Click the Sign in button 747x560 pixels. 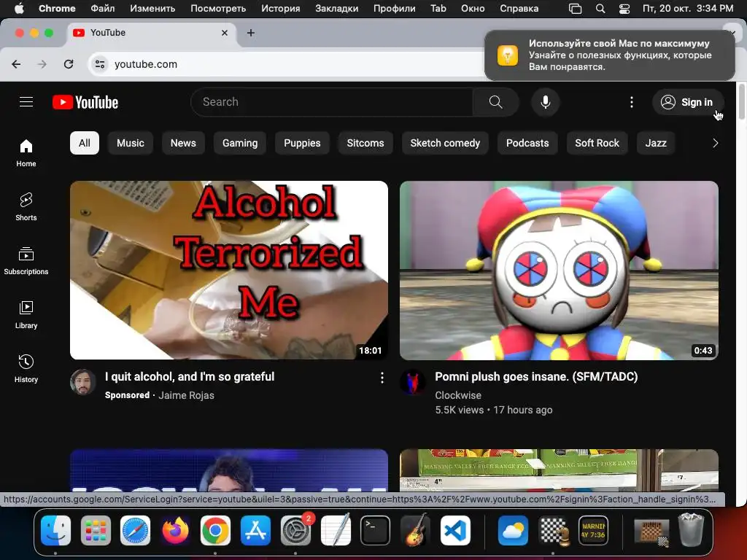click(687, 102)
